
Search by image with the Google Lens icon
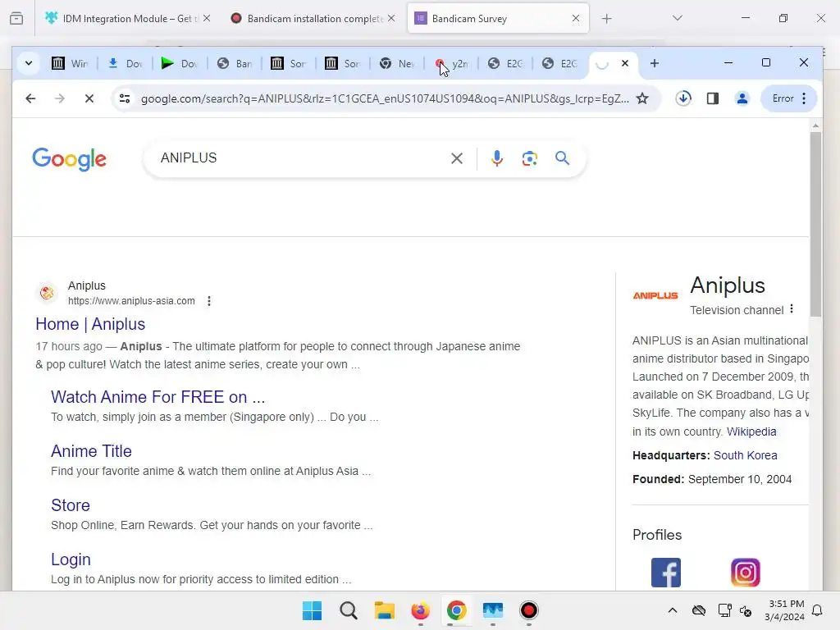click(529, 158)
